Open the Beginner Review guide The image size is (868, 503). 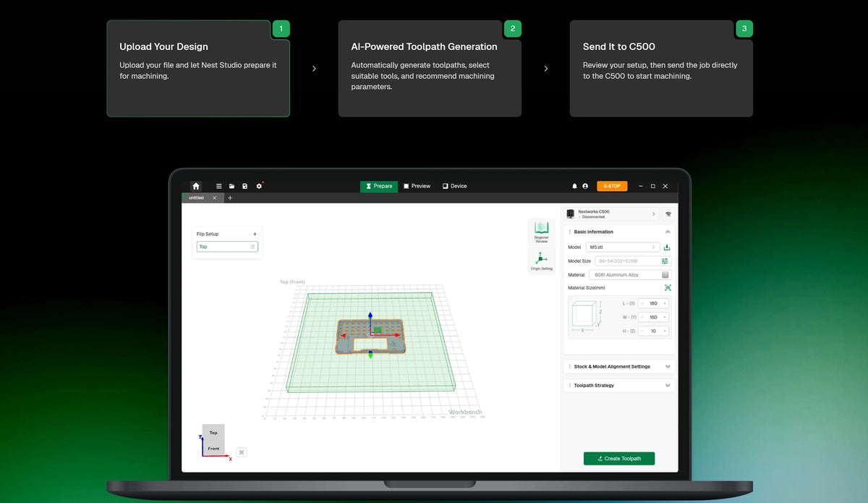(x=541, y=232)
